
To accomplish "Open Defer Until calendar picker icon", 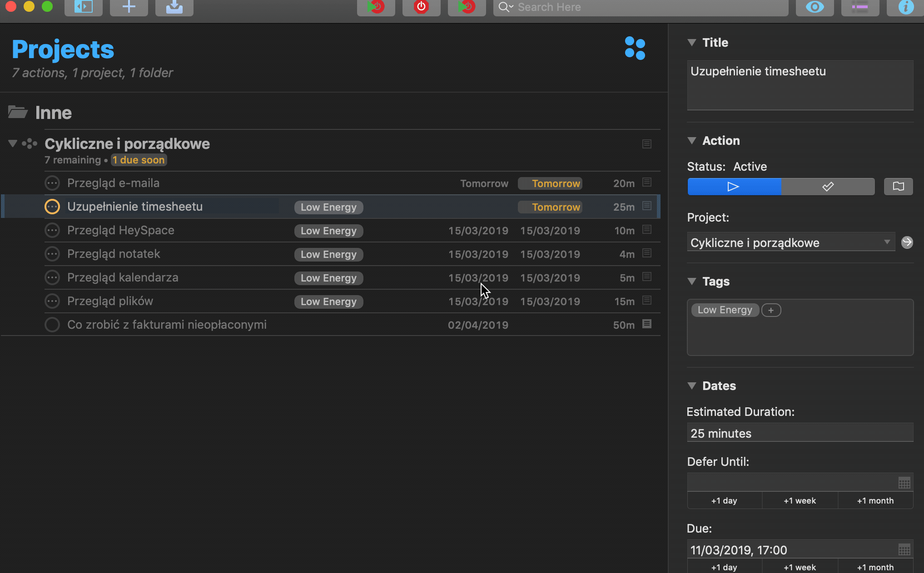I will pyautogui.click(x=904, y=483).
